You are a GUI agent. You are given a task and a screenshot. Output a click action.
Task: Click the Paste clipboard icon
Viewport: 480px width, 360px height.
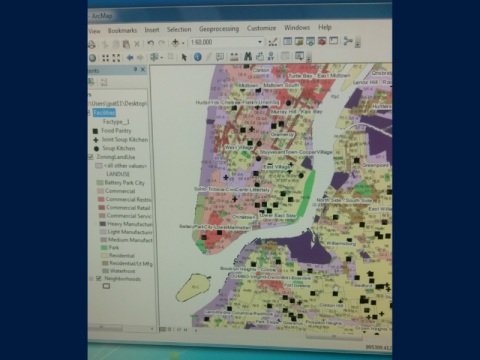tap(126, 44)
